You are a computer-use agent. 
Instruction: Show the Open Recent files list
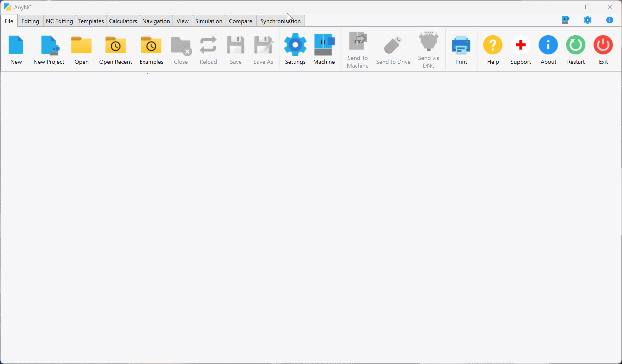point(116,45)
